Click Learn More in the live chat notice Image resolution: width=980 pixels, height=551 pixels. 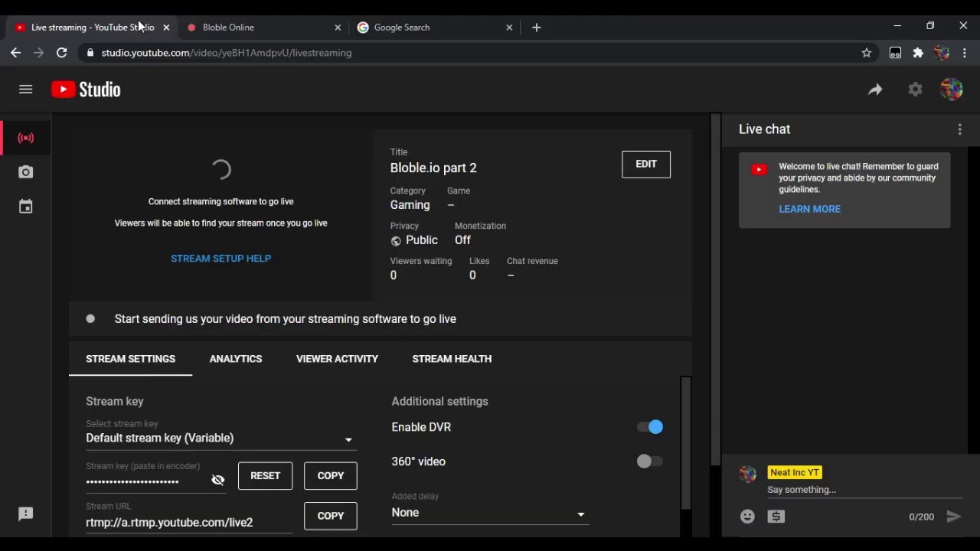[x=810, y=209]
